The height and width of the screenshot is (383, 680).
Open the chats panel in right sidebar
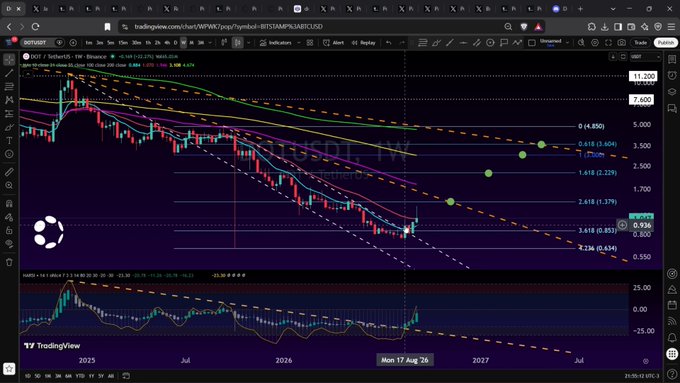(x=672, y=108)
